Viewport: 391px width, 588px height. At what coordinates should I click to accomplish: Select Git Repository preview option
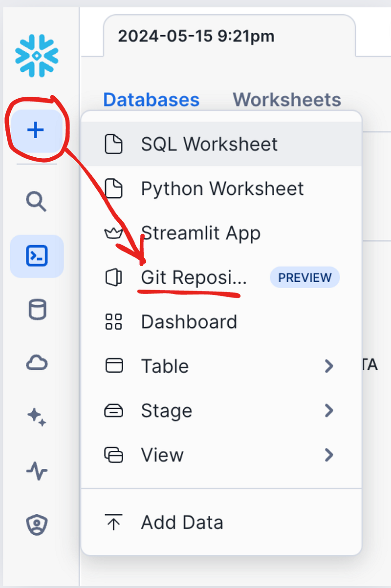221,277
